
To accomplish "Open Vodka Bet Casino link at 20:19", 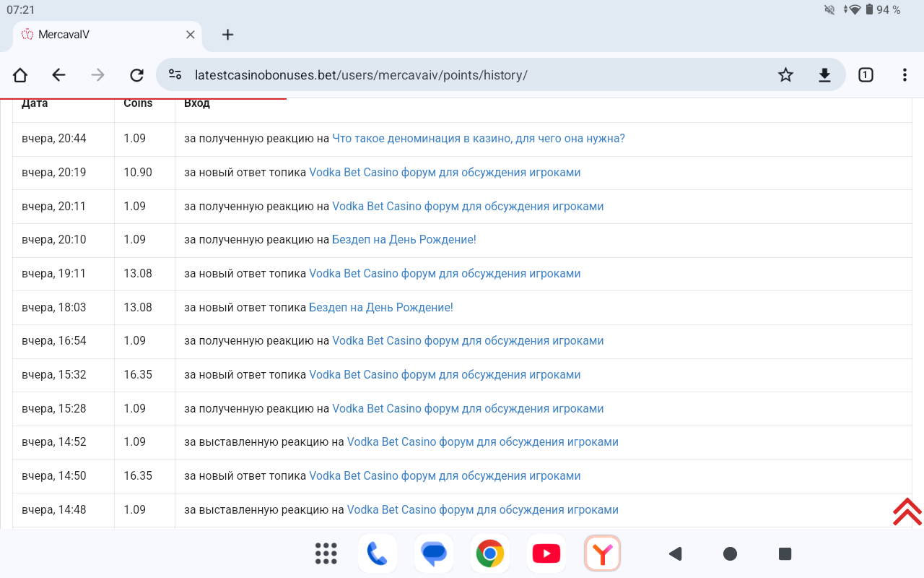I will click(445, 173).
